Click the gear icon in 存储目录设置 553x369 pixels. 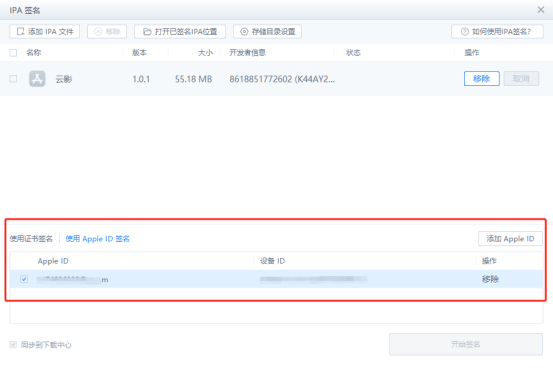pos(244,32)
